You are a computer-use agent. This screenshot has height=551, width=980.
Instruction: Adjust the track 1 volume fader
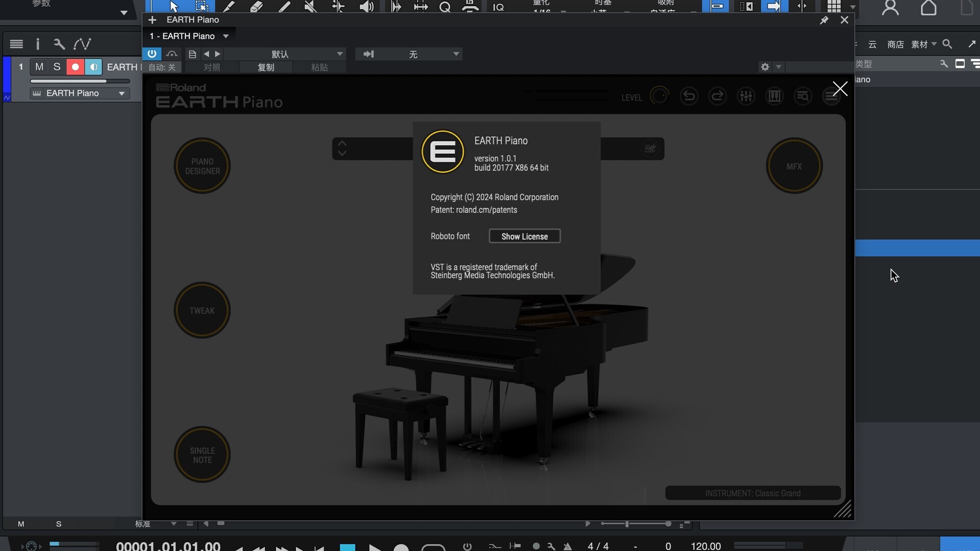[80, 81]
